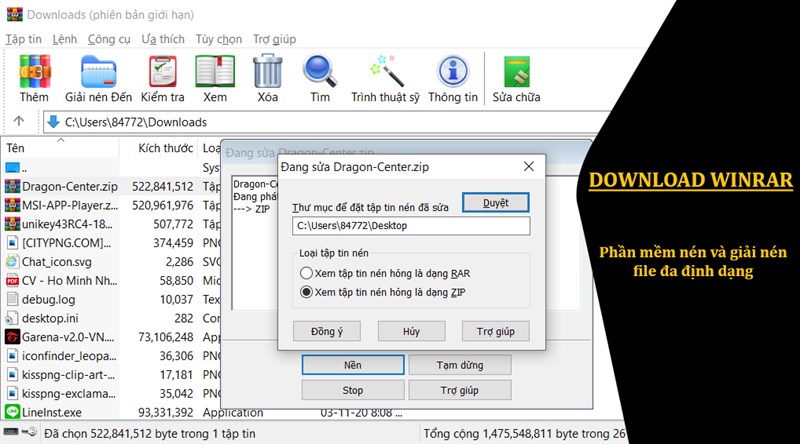The image size is (800, 444).
Task: Click Trợ giúp below Tạm dừng button
Action: click(460, 390)
